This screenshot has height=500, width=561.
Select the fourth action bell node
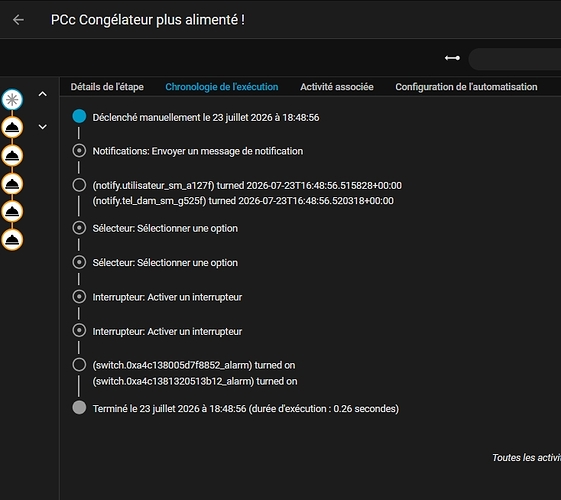(12, 211)
